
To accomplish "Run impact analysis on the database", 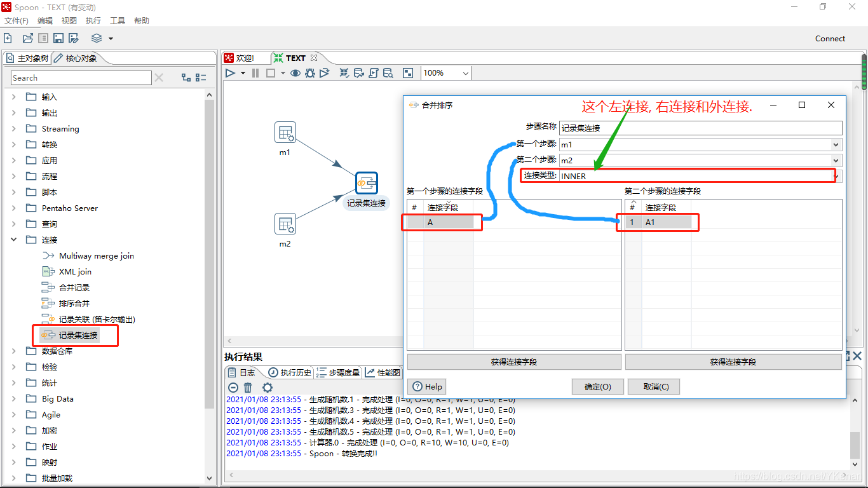I will [359, 73].
